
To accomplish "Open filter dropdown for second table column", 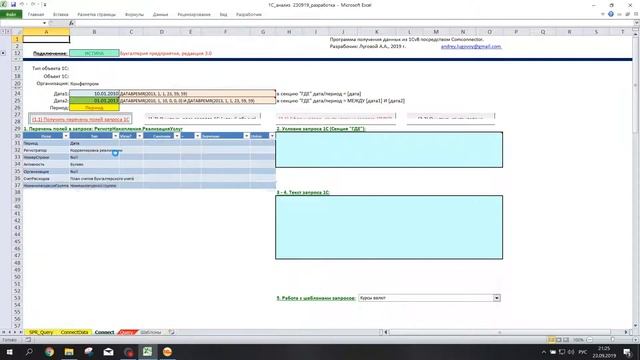I will pyautogui.click(x=115, y=136).
